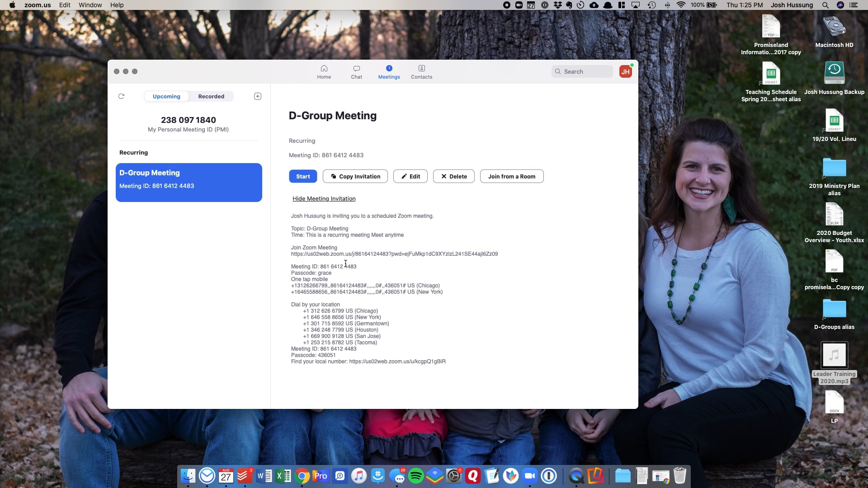Open the Trash in the Dock
Viewport: 868px width, 488px height.
pyautogui.click(x=680, y=476)
